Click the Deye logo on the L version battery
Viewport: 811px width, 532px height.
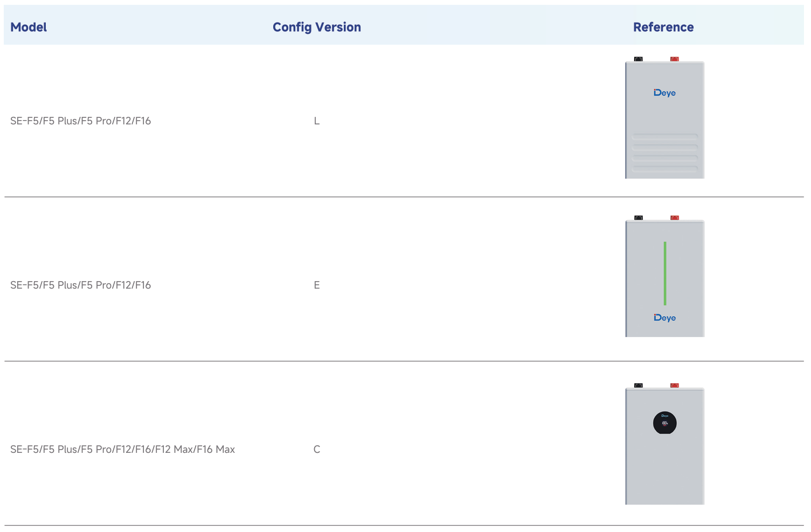(664, 93)
